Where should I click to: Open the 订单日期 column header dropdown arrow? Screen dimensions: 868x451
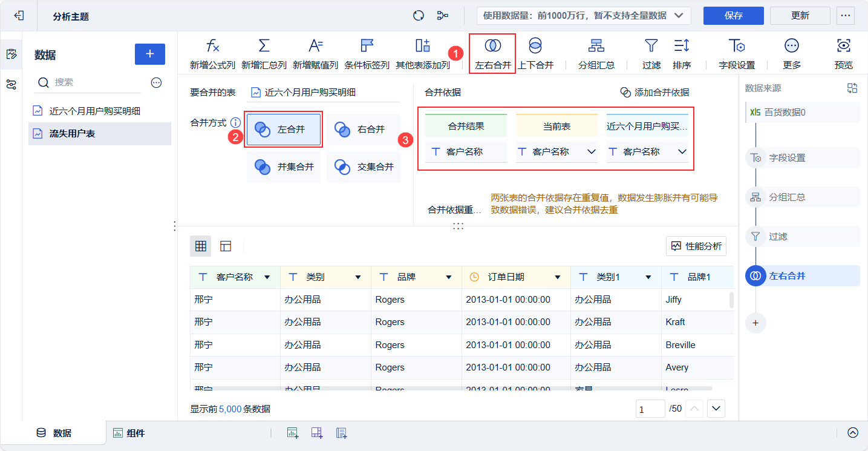pos(558,277)
